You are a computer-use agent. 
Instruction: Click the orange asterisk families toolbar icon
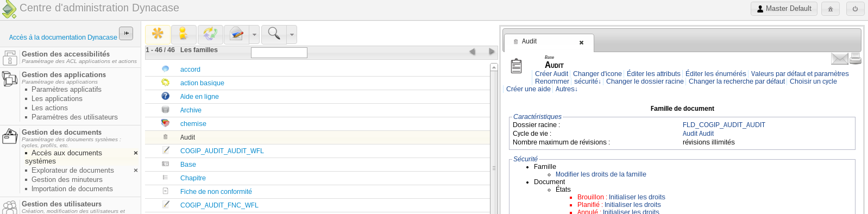coord(158,34)
